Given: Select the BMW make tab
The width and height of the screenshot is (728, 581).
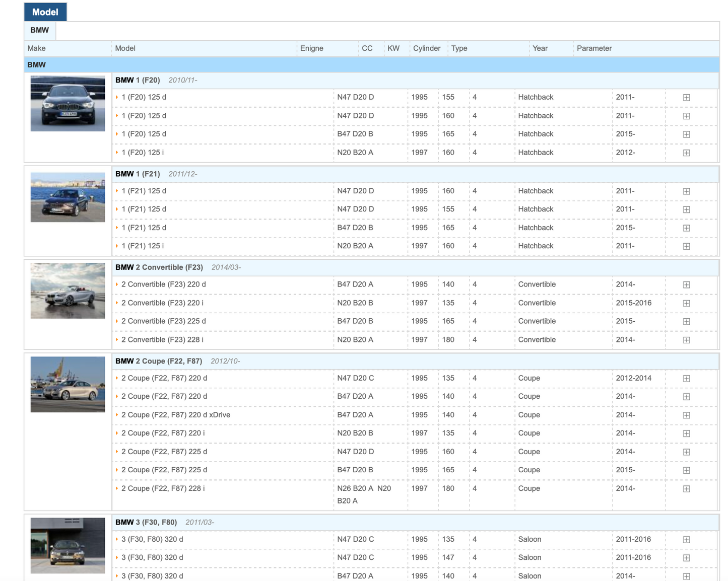Looking at the screenshot, I should click(40, 30).
